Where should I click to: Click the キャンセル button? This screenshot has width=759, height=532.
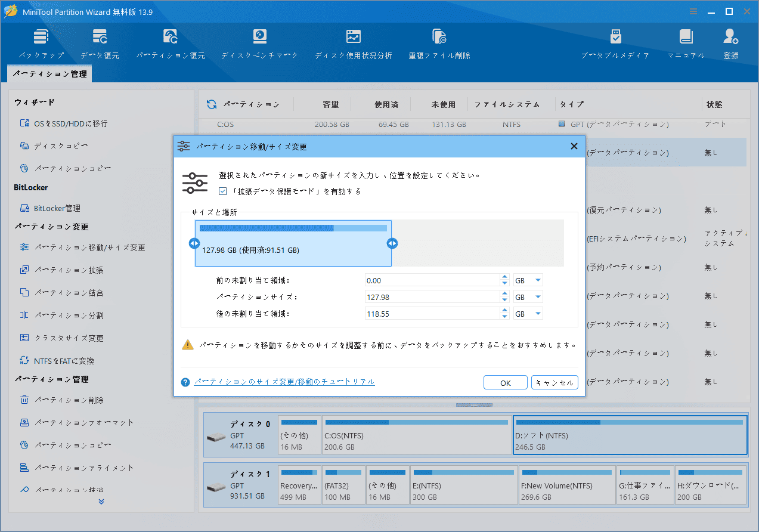tap(554, 383)
